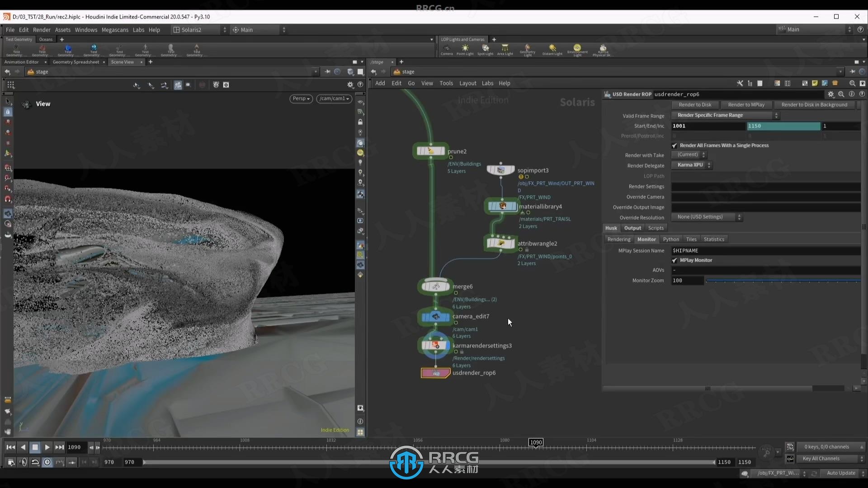868x488 pixels.
Task: Toggle loop playback mode button
Action: click(35, 462)
